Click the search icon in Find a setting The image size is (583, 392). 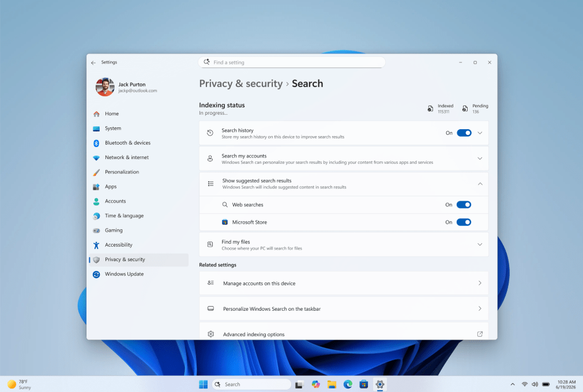tap(206, 62)
